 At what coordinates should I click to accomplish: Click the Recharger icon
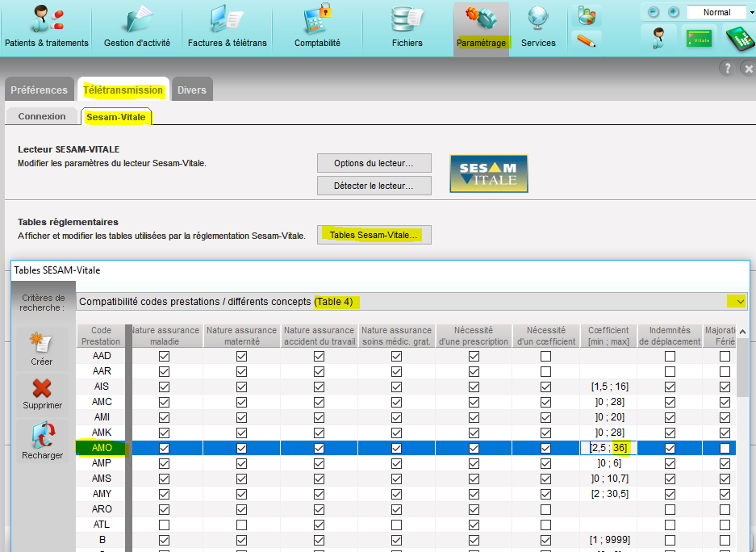pyautogui.click(x=42, y=440)
